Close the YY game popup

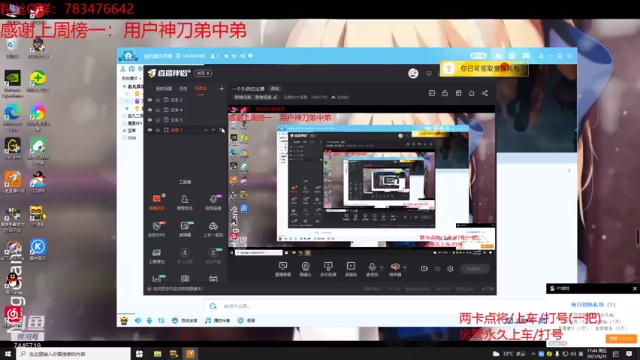coord(635,289)
